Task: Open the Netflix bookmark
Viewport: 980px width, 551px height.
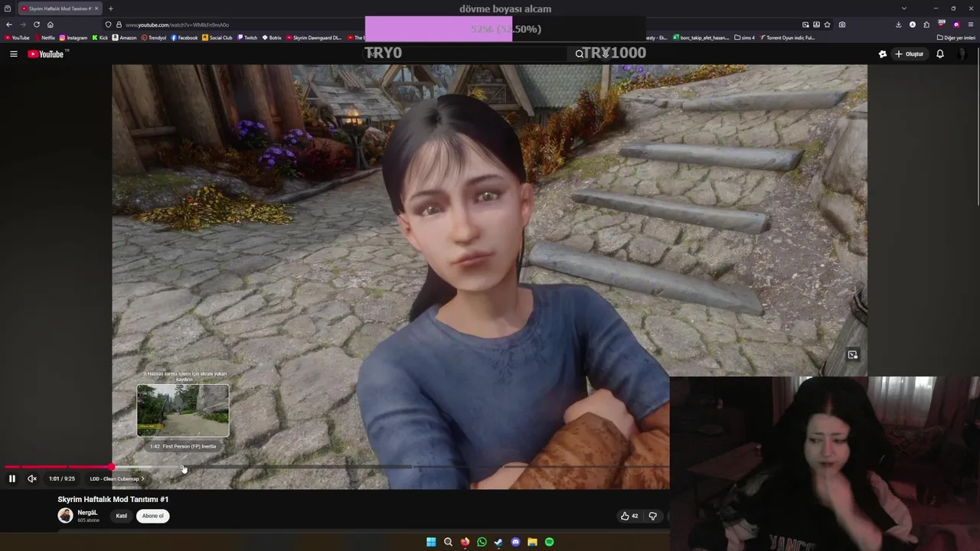Action: coord(44,37)
